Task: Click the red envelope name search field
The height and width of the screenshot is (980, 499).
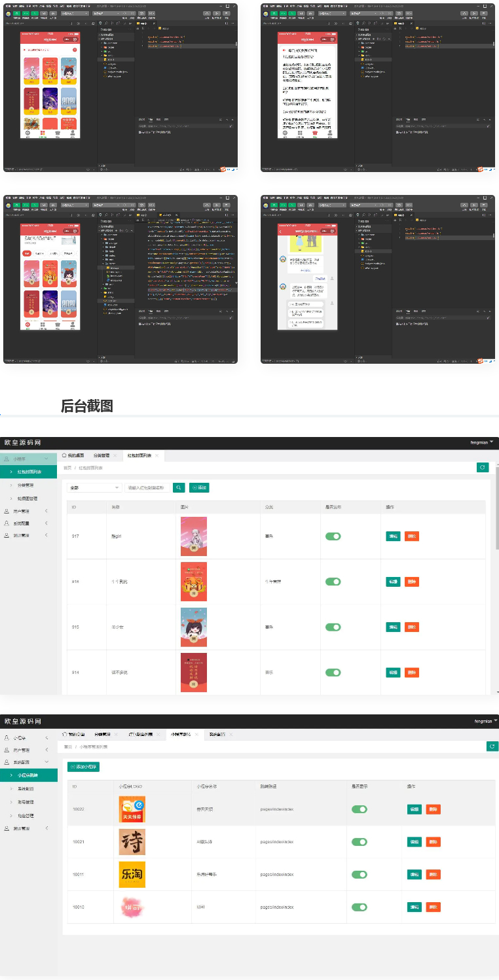Action: tap(147, 487)
